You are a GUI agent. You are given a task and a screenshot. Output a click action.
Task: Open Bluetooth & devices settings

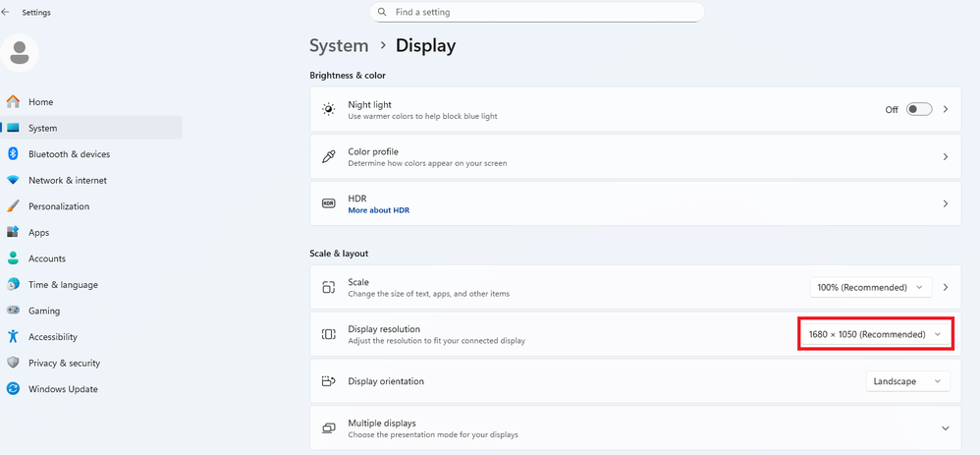pyautogui.click(x=69, y=154)
